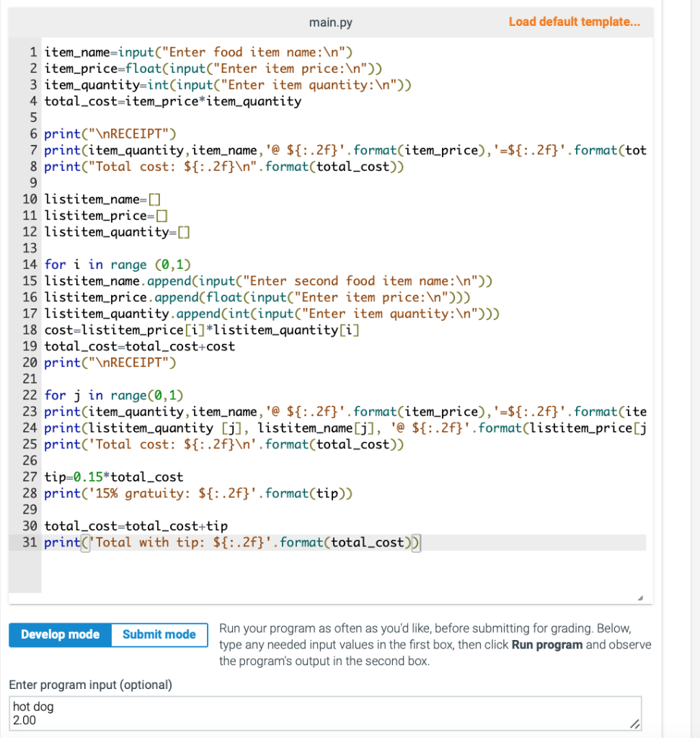Click line 8 print Total cost statement

[224, 166]
